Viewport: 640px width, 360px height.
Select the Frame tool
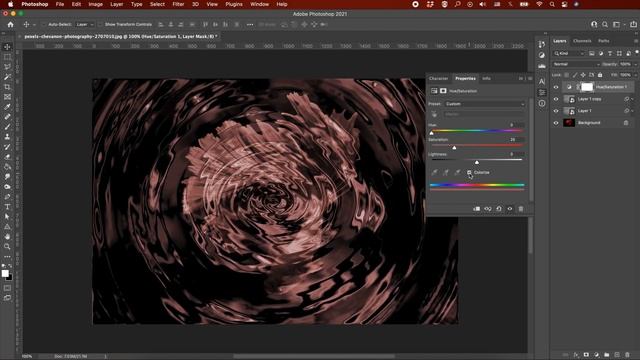[7, 97]
